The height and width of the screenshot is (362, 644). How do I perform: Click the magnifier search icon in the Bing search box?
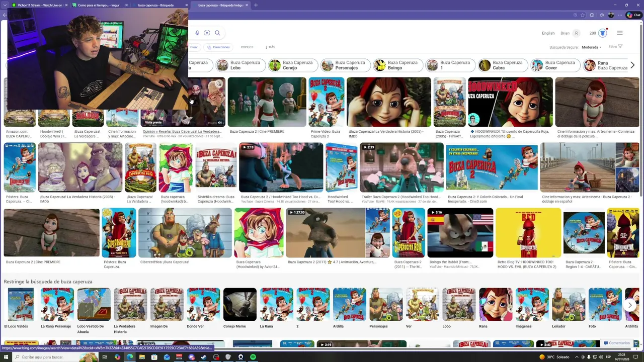pos(217,33)
